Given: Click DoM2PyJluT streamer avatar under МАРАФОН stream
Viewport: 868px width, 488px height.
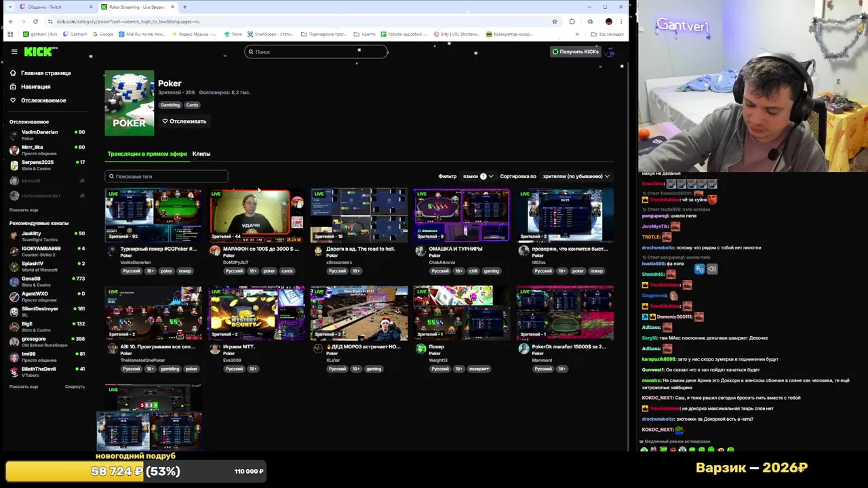Looking at the screenshot, I should point(215,251).
